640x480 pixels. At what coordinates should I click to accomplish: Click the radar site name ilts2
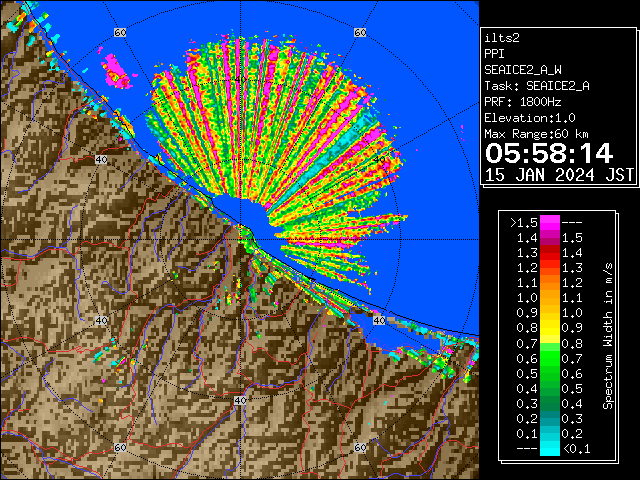(502, 38)
